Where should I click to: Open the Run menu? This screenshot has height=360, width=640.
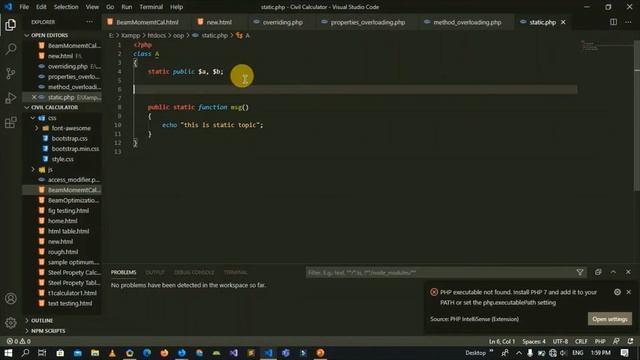pos(127,7)
